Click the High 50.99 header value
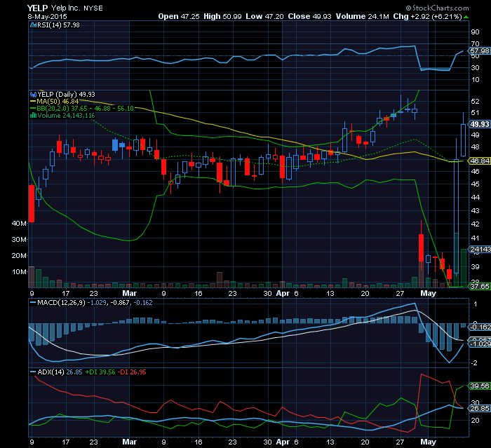Viewport: 491px width, 448px height. click(222, 17)
